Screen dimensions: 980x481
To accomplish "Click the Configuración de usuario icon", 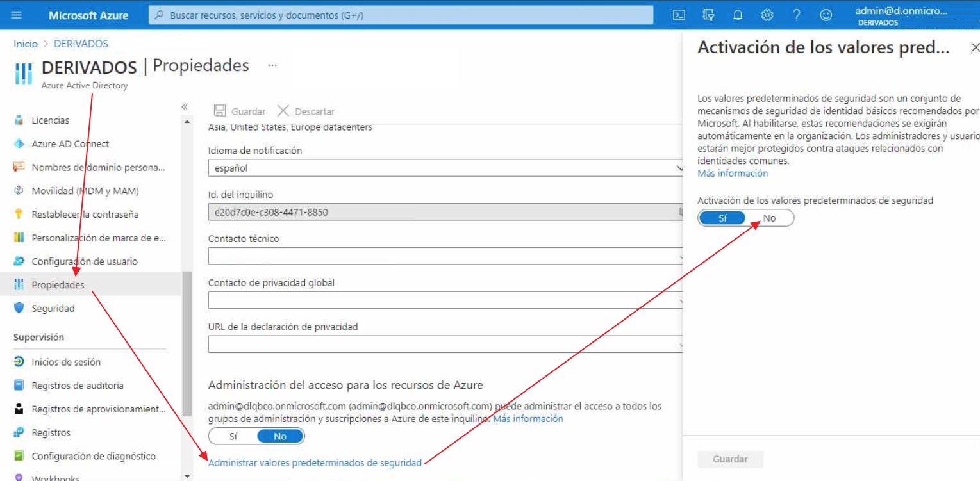I will click(19, 261).
